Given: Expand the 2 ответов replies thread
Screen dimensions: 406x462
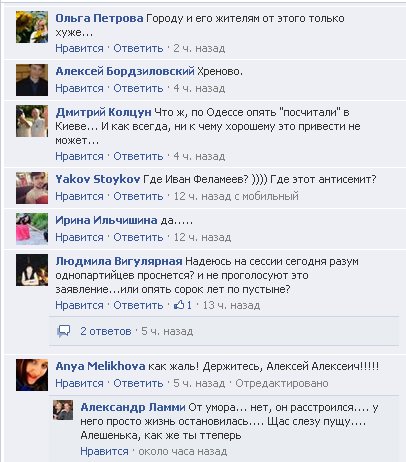Looking at the screenshot, I should click(x=106, y=331).
